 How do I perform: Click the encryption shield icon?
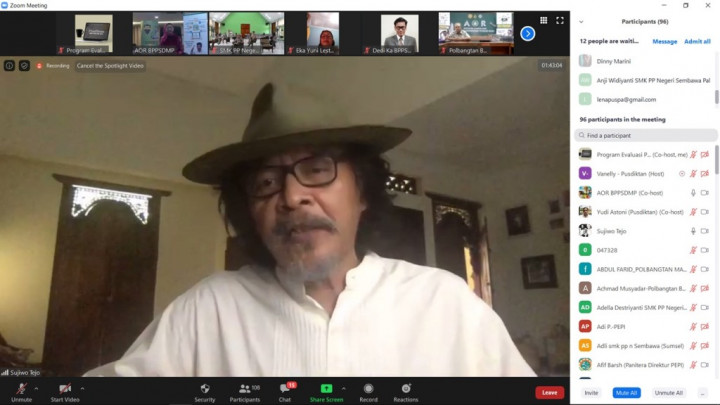click(23, 65)
